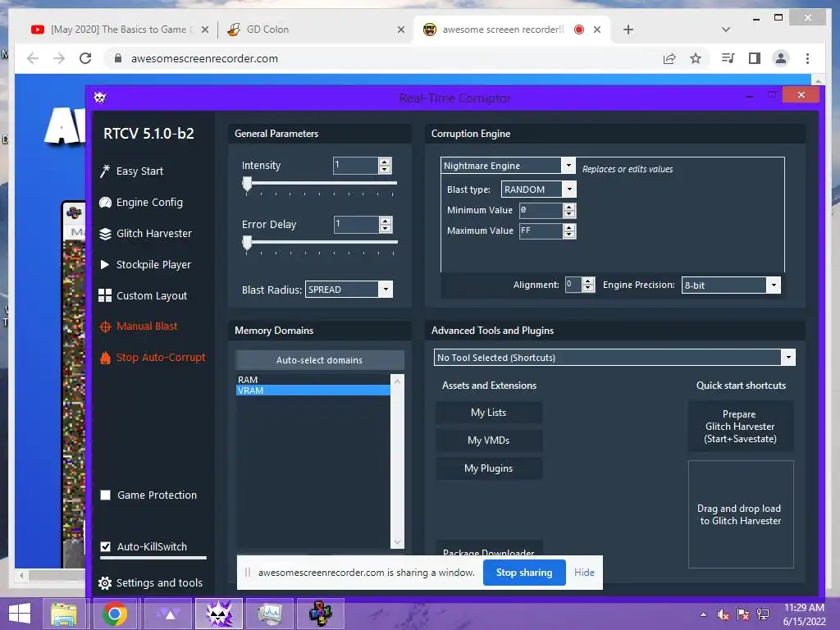The image size is (840, 630).
Task: Click the RTCV logo in title bar
Action: point(100,98)
